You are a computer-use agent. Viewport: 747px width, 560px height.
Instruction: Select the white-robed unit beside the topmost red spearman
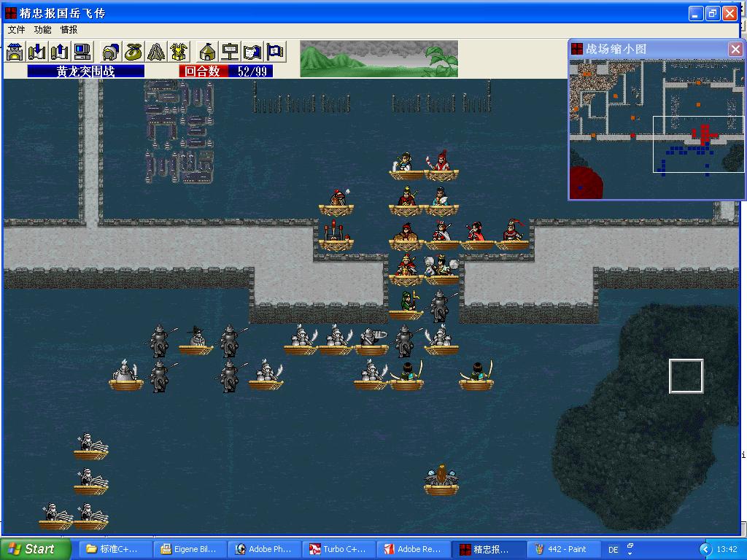pos(406,166)
